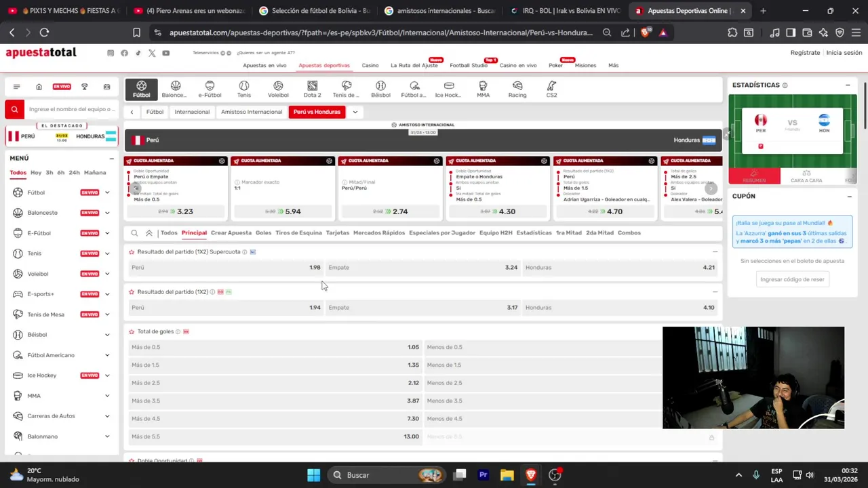Open the hamburger list icon in sidebar
The height and width of the screenshot is (488, 868).
(16, 87)
